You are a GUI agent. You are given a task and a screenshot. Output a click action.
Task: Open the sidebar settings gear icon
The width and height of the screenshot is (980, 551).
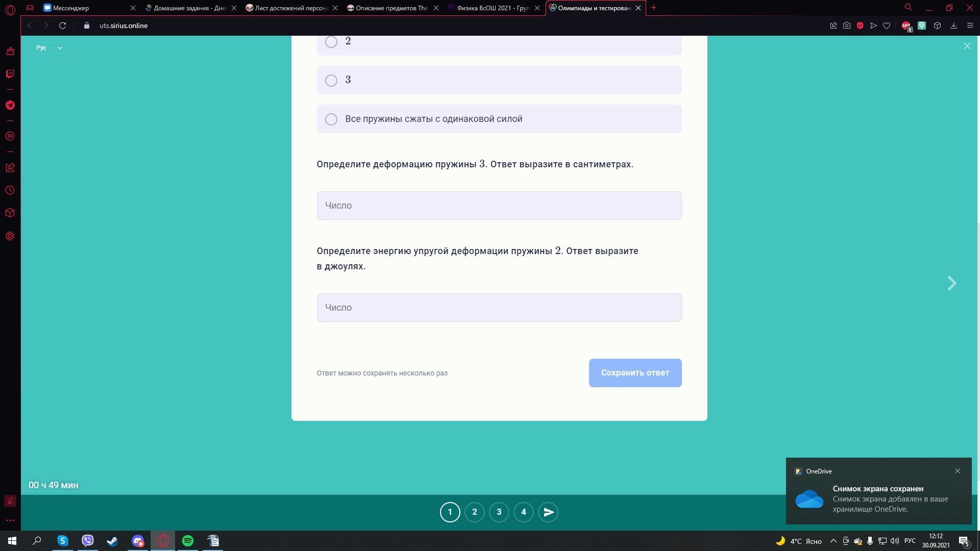coord(10,236)
